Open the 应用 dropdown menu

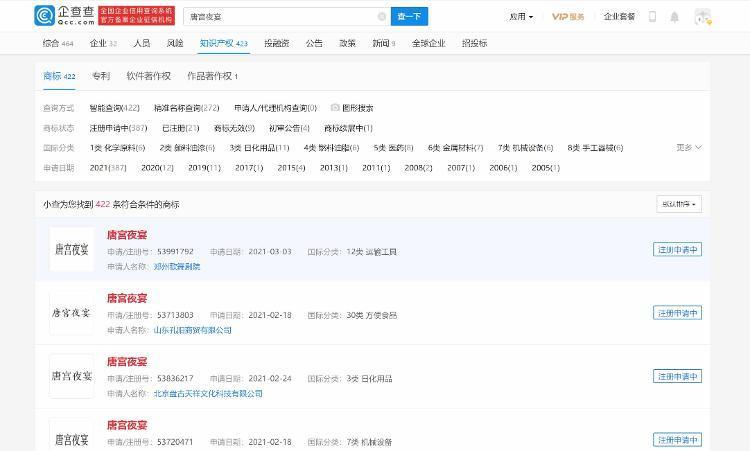pyautogui.click(x=520, y=17)
